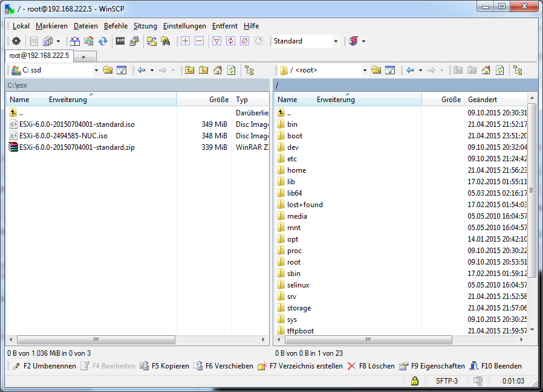543x392 pixels.
Task: Open Preferences via the gear icon
Action: point(16,41)
